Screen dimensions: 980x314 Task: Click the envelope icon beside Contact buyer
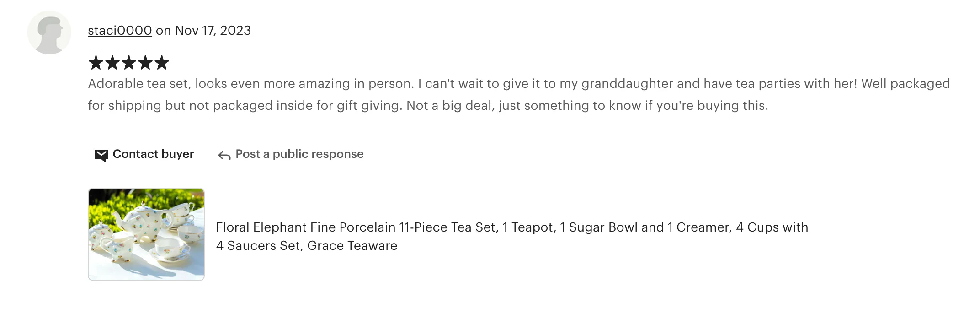click(x=101, y=155)
